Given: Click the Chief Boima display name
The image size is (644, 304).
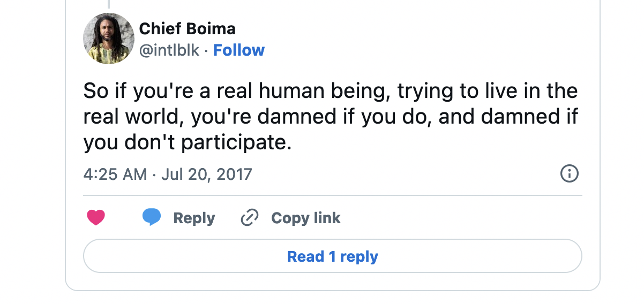Looking at the screenshot, I should 187,28.
